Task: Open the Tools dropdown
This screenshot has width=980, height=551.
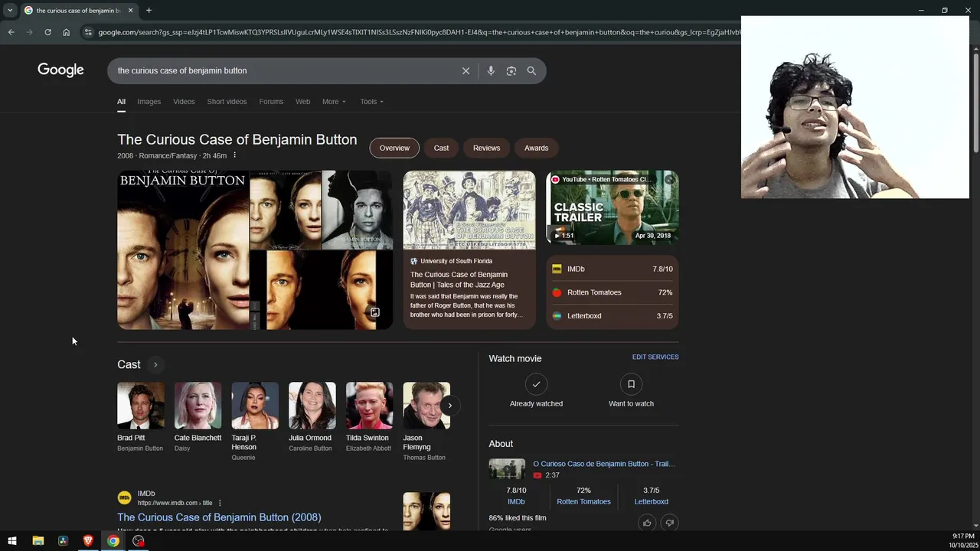Action: coord(372,102)
